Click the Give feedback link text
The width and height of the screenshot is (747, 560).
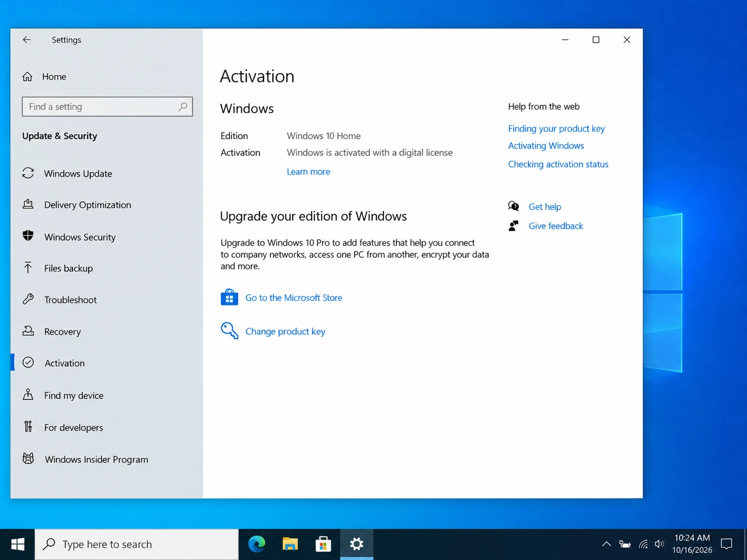click(556, 226)
